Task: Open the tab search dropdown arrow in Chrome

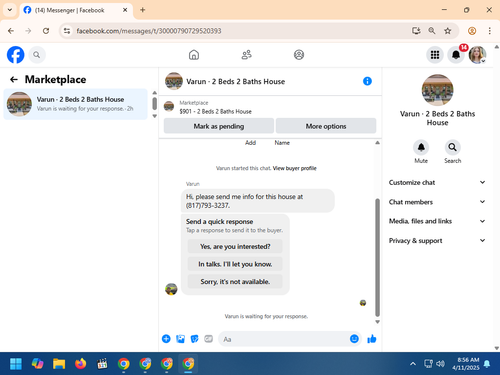Action: click(x=10, y=10)
